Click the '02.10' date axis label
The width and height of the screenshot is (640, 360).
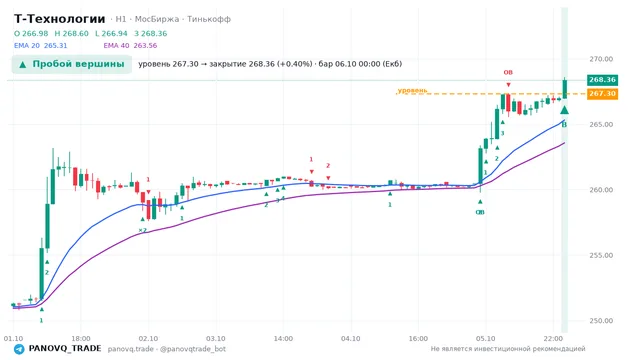[148, 338]
